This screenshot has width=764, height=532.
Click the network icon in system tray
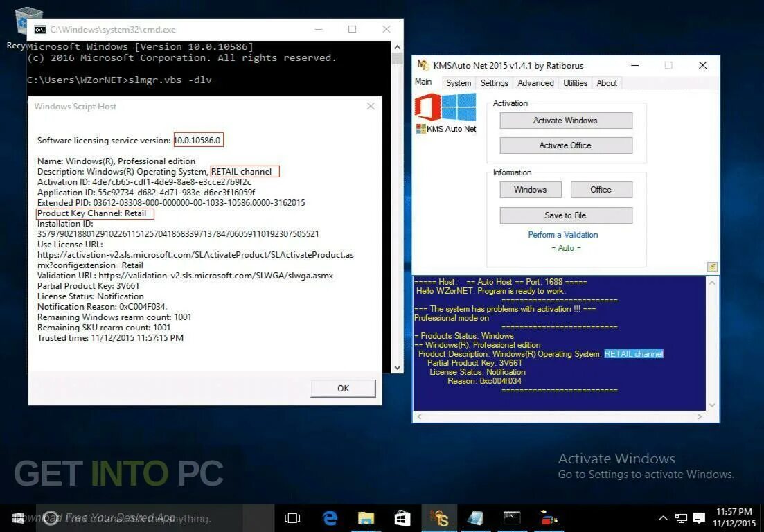681,518
